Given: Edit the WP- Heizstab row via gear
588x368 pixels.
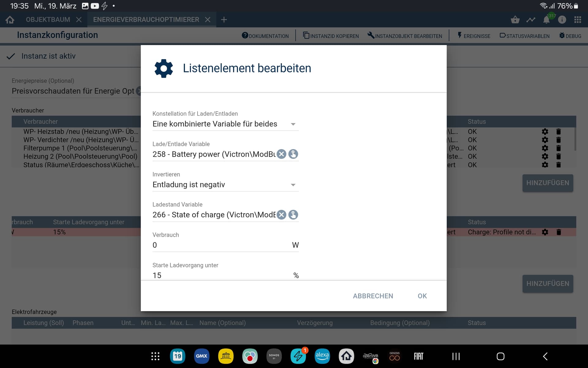Looking at the screenshot, I should pos(545,132).
